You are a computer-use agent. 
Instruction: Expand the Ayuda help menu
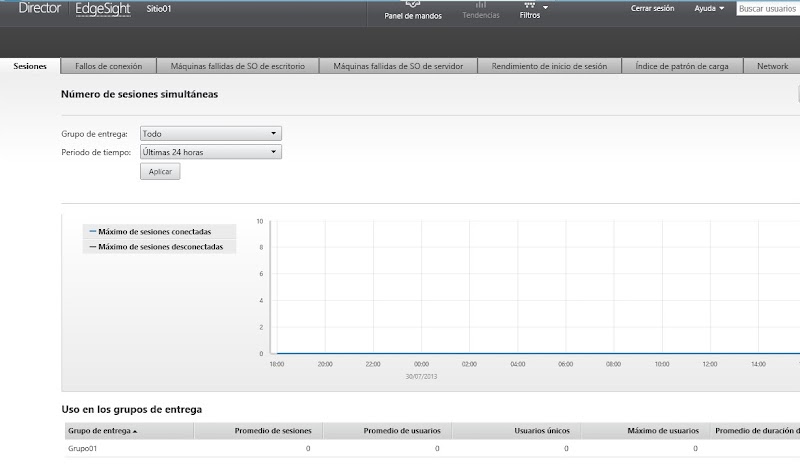coord(709,8)
